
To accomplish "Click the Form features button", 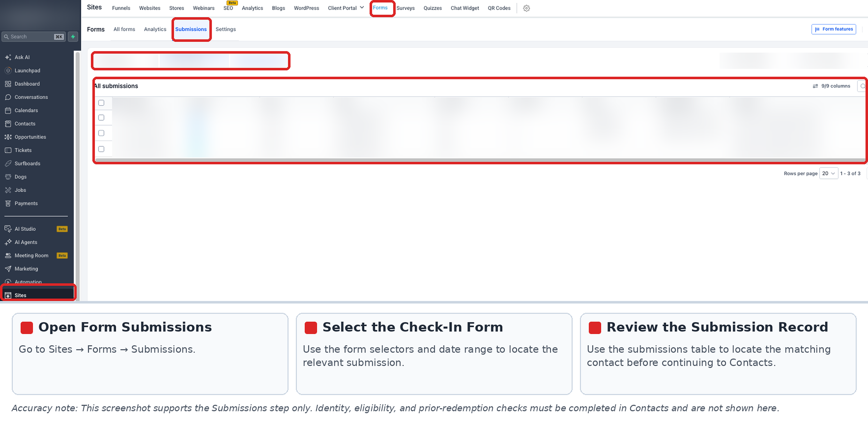I will [x=834, y=29].
